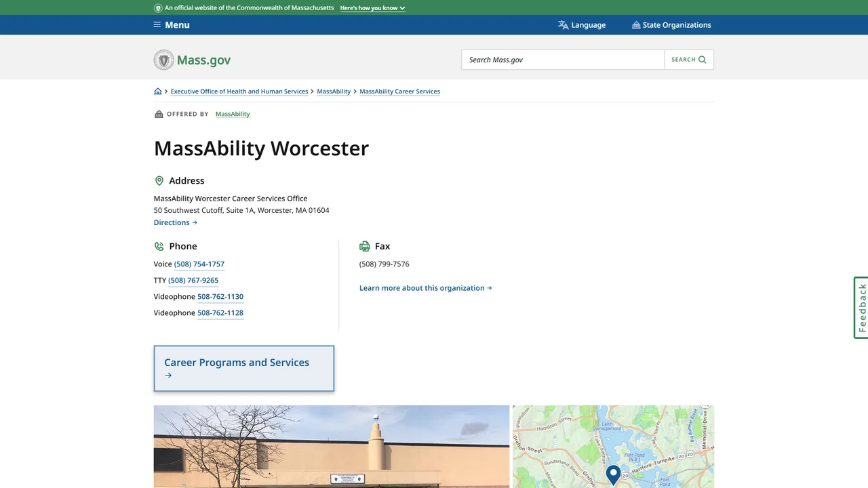This screenshot has width=868, height=488.
Task: Call voice number (508) 754-1757
Action: pyautogui.click(x=199, y=264)
